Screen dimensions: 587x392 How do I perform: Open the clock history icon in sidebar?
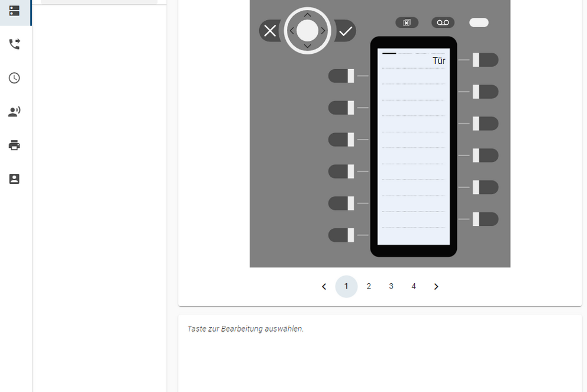14,78
